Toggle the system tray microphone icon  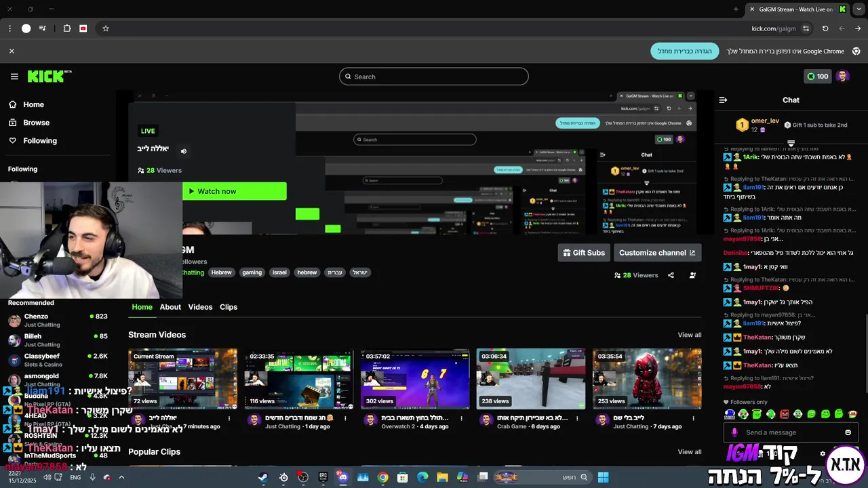coord(93,477)
